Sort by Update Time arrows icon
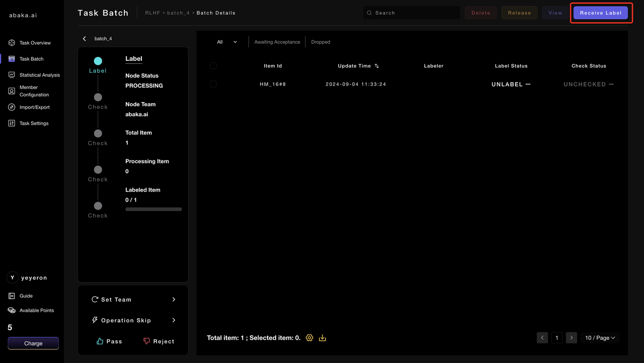The width and height of the screenshot is (644, 363). coord(377,66)
